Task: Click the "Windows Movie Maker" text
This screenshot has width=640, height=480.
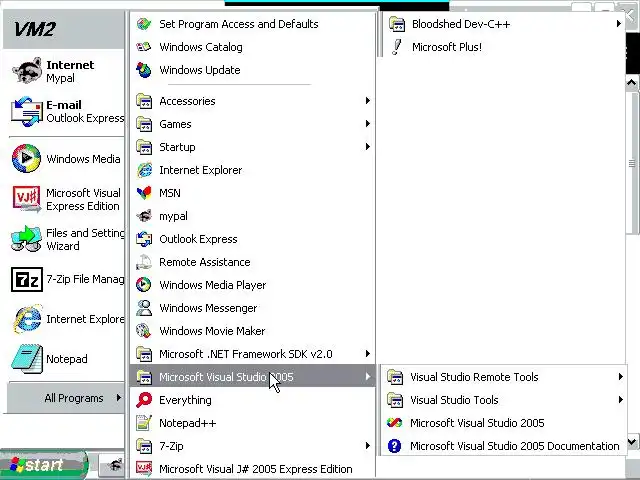Action: pos(212,331)
